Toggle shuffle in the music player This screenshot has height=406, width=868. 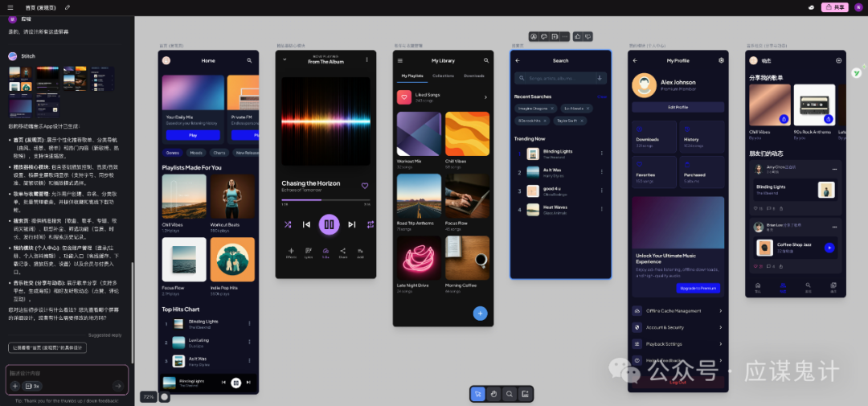tap(288, 224)
